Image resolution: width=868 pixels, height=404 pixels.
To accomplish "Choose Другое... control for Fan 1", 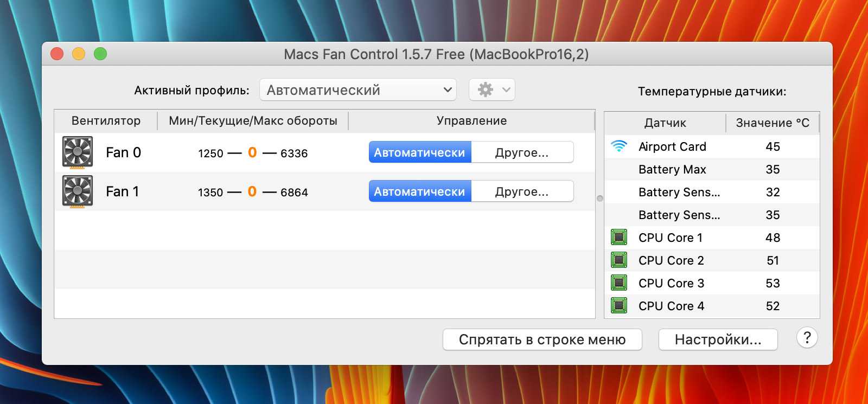I will (522, 191).
